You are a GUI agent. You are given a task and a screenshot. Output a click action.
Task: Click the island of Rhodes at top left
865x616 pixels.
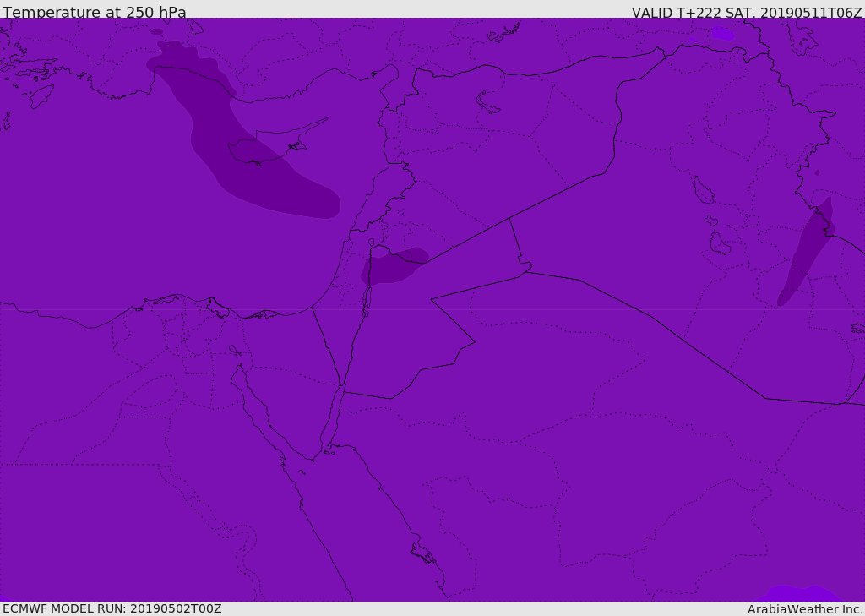tap(41, 95)
